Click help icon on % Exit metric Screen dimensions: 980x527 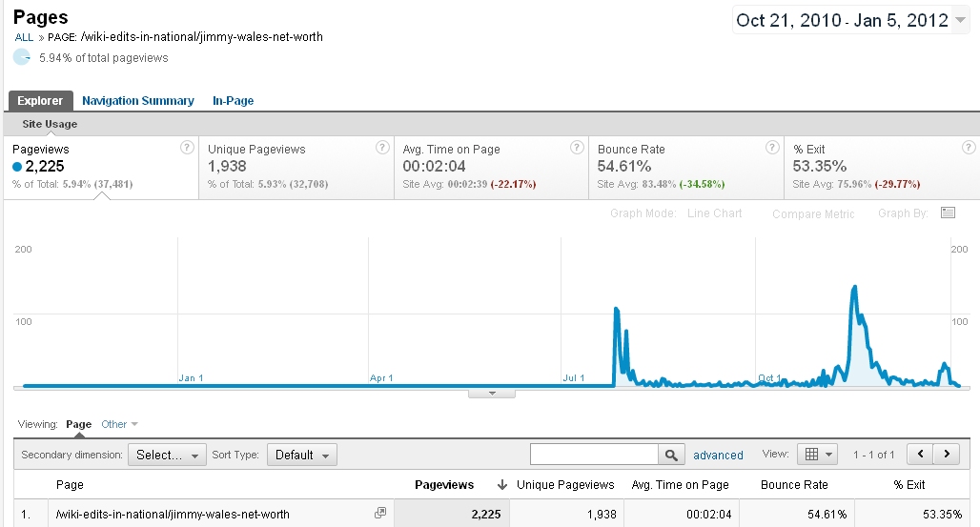pyautogui.click(x=969, y=148)
